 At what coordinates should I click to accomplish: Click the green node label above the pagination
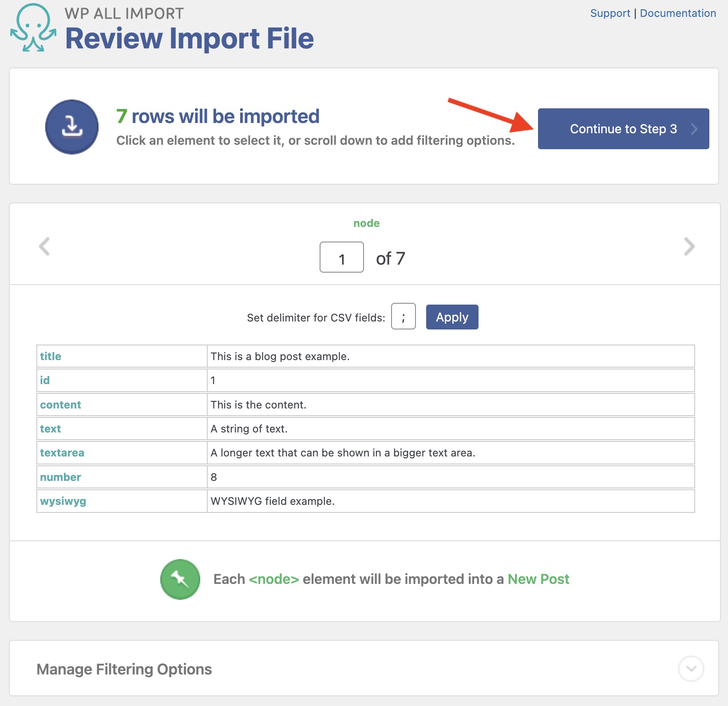tap(366, 223)
